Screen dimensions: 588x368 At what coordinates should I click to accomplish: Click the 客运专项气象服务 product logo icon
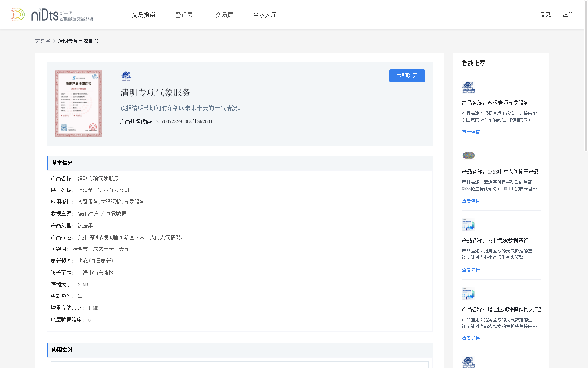tap(469, 88)
